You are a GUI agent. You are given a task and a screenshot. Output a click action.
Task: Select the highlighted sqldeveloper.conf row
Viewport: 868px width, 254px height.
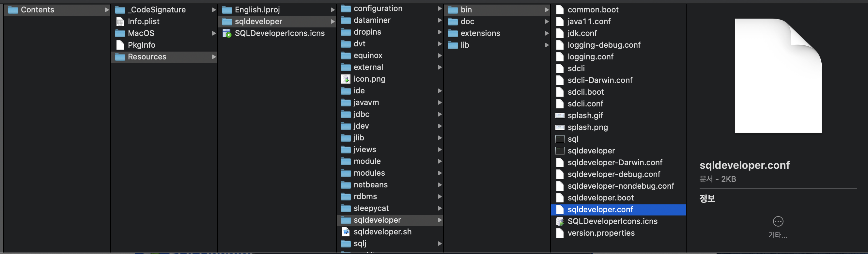[618, 210]
